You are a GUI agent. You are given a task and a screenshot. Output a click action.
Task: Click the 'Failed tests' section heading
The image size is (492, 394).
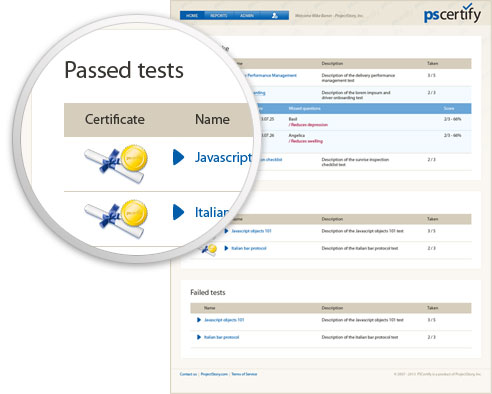tap(208, 292)
